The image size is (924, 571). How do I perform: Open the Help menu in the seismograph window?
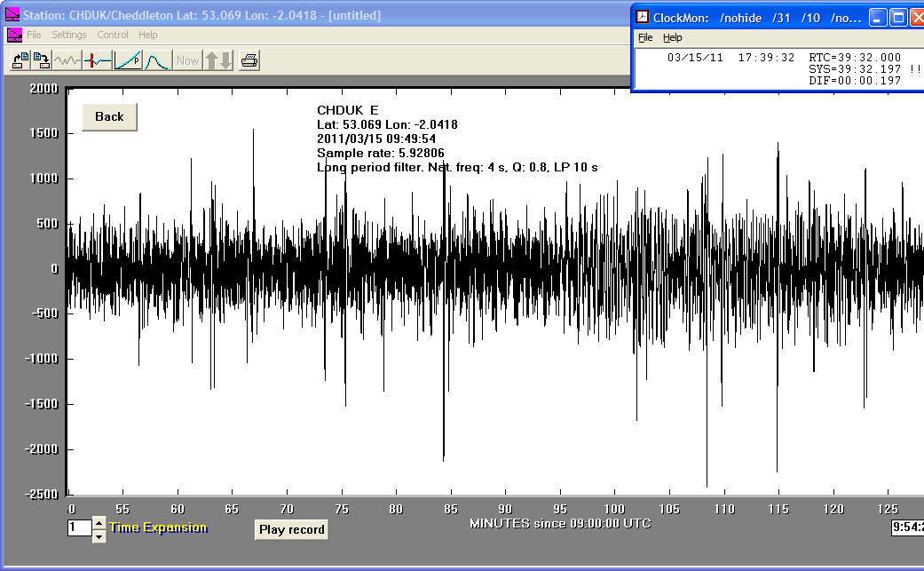pos(148,35)
